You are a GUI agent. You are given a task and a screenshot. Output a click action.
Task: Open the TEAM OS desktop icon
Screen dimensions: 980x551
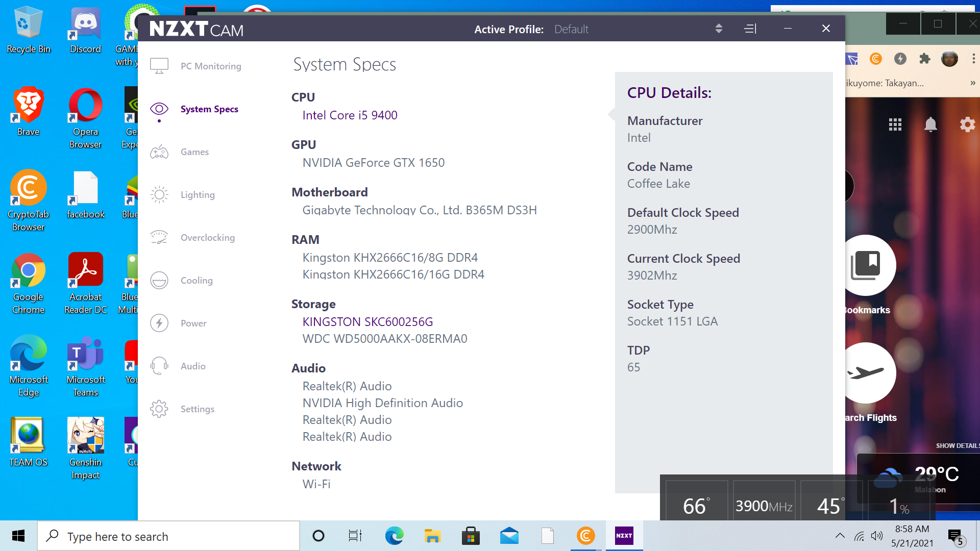coord(29,443)
